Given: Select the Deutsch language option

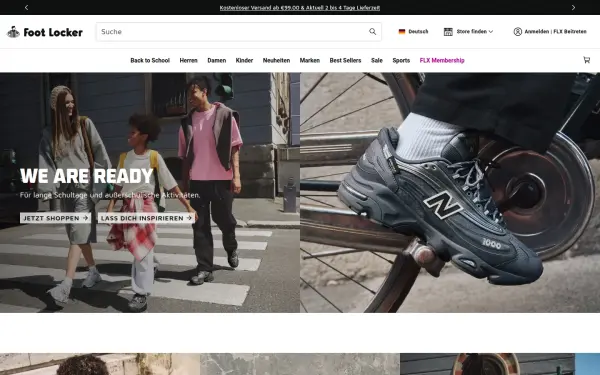Looking at the screenshot, I should click(x=418, y=32).
